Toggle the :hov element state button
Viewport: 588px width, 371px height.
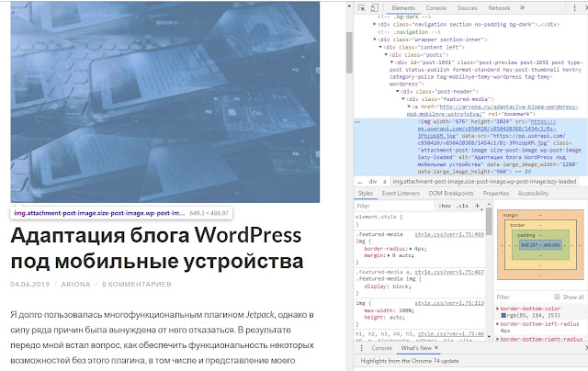tap(445, 206)
